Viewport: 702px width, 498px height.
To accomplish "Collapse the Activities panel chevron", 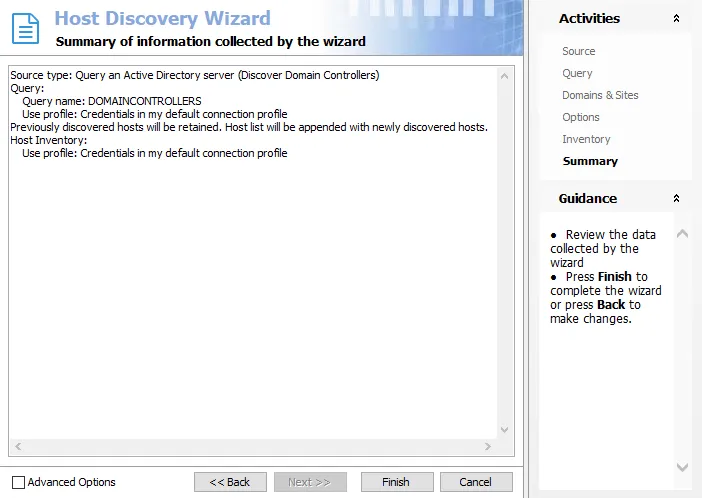I will click(x=676, y=18).
